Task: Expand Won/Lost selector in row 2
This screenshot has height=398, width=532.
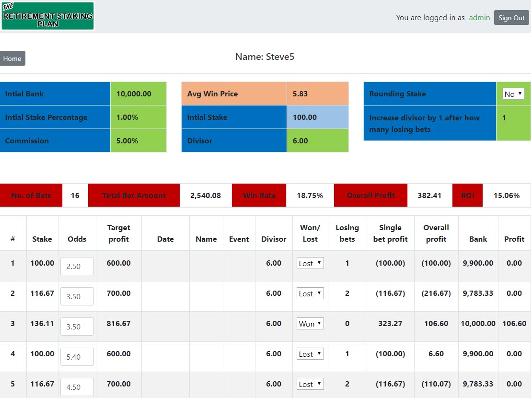Action: pos(310,293)
